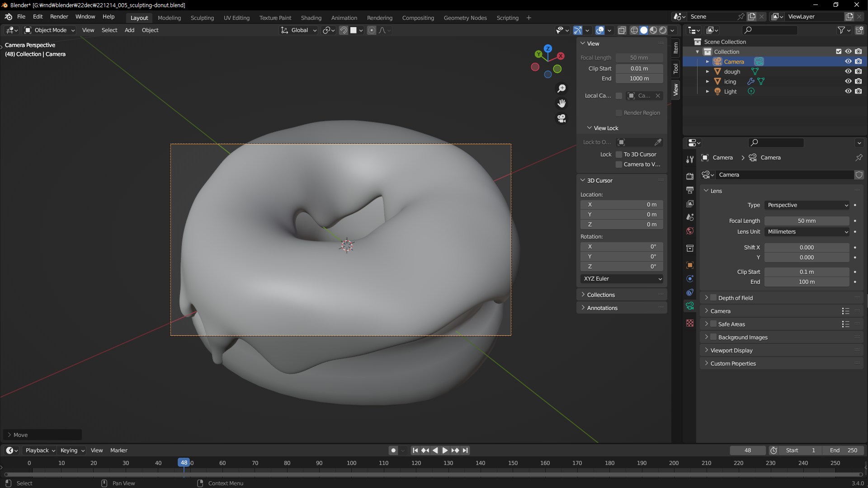This screenshot has height=488, width=868.
Task: Enable the Lock To 3D Cursor checkbox
Action: (x=619, y=155)
